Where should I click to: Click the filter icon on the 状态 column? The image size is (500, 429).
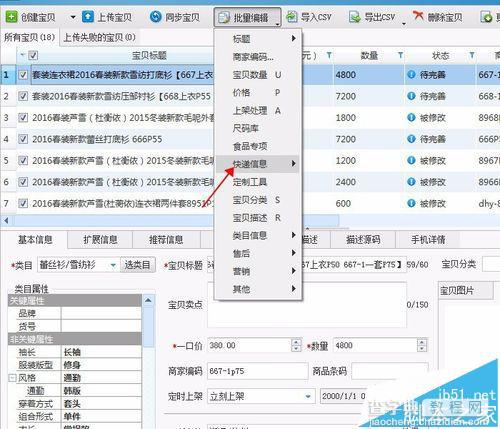tap(472, 55)
